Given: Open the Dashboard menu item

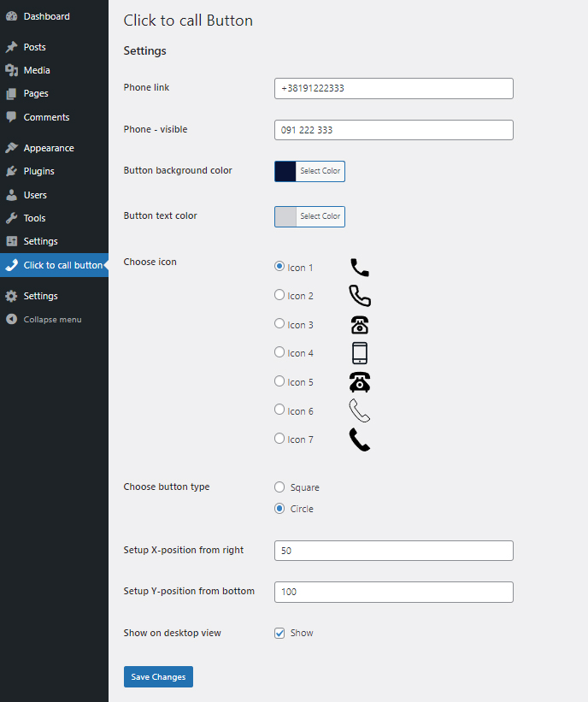Looking at the screenshot, I should coord(54,16).
